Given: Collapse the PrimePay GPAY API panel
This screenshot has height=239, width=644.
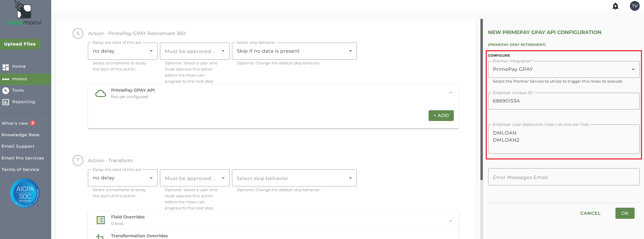Looking at the screenshot, I should pos(450,93).
